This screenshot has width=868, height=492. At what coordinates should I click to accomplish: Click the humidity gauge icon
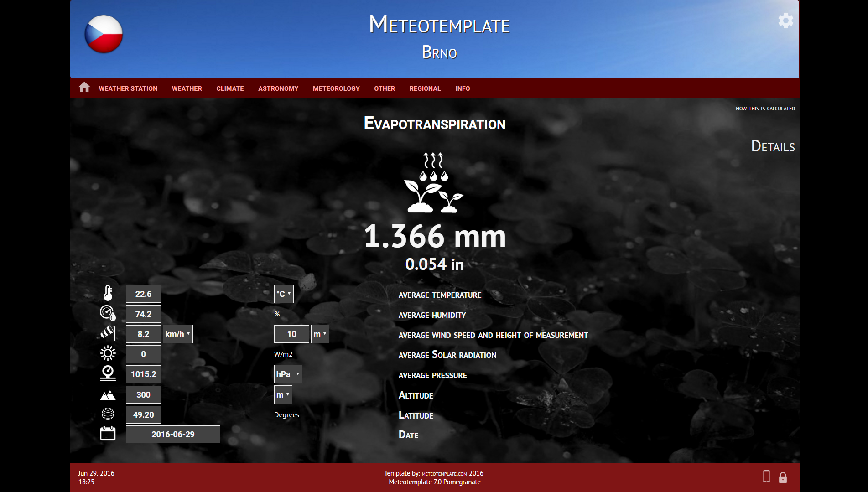(108, 313)
